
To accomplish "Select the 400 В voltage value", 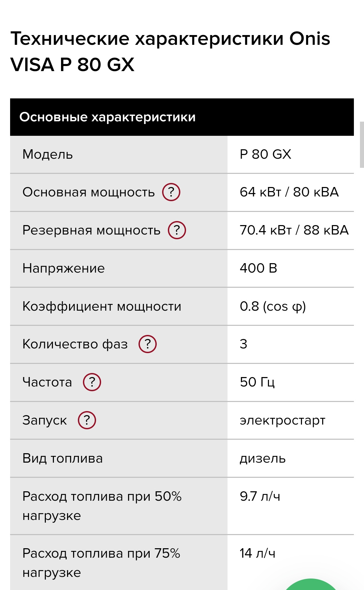I will tap(259, 268).
